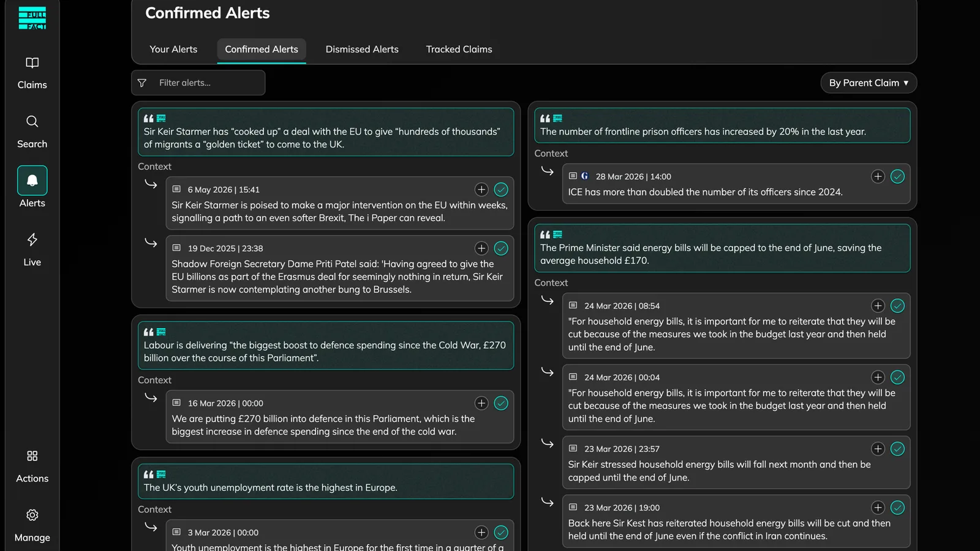Select the Confirmed Alerts tab
The height and width of the screenshot is (551, 980).
262,50
